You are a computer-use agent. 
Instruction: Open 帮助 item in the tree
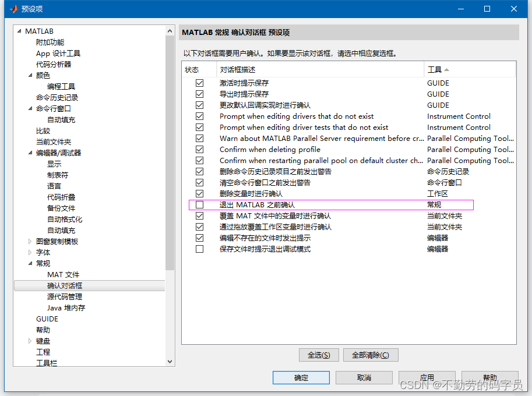(x=43, y=330)
